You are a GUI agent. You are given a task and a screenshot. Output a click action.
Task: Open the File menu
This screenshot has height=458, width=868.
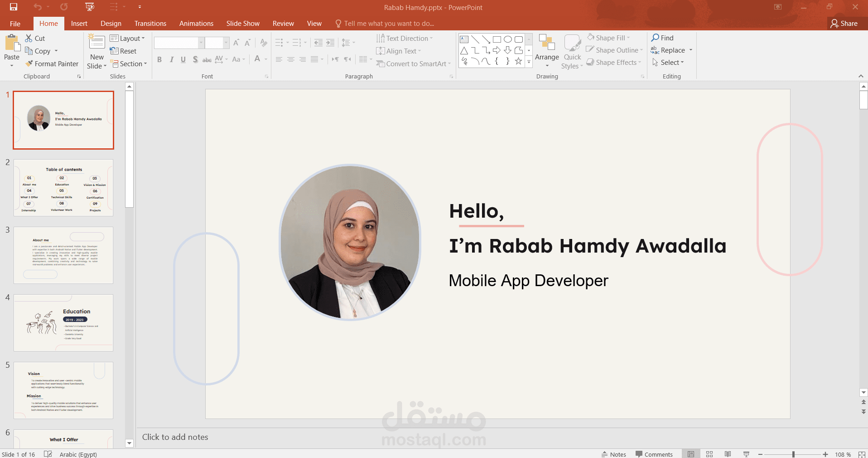[x=15, y=24]
